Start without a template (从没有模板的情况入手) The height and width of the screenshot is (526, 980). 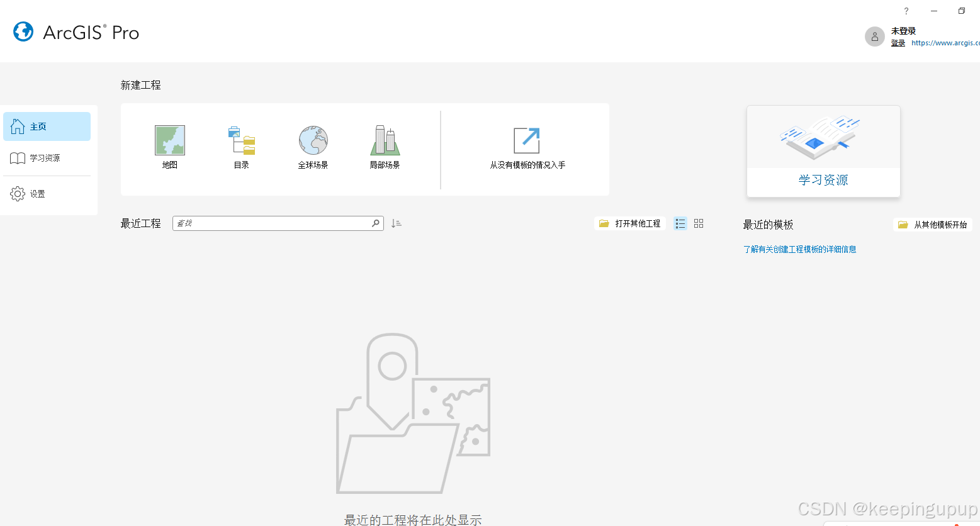(x=527, y=147)
